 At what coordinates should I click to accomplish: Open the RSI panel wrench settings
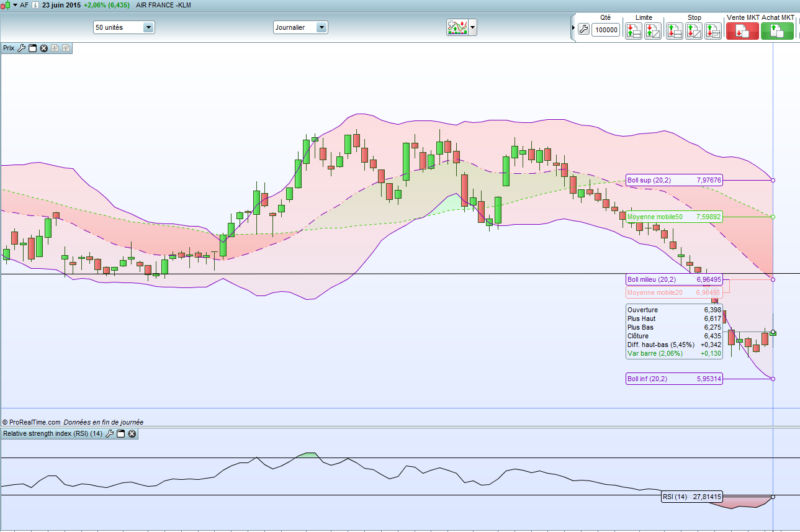[x=110, y=434]
